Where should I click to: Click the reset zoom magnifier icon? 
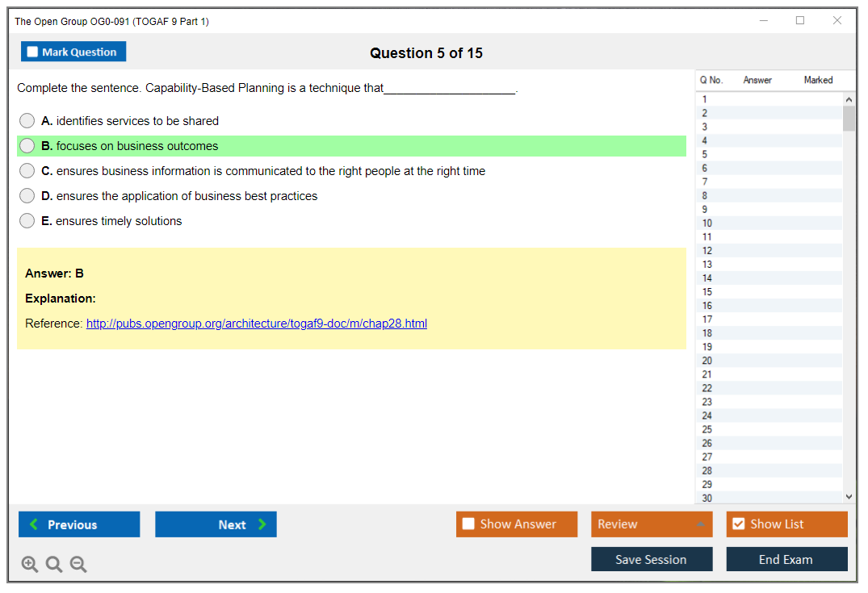click(x=54, y=564)
